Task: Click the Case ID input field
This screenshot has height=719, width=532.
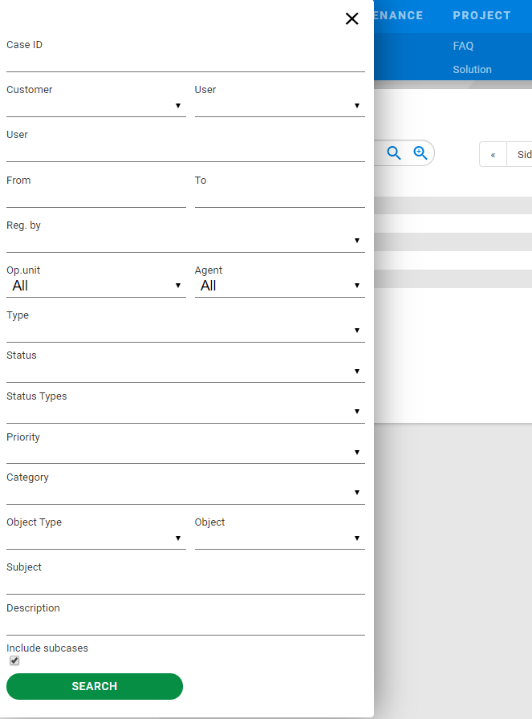Action: (x=185, y=61)
